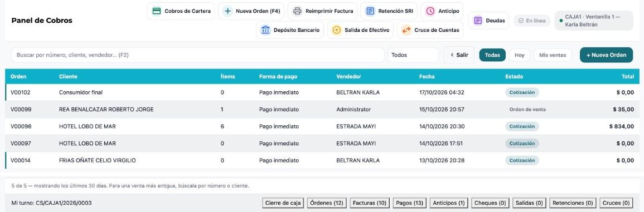Open Anticipos (1)
Screen dimensions: 644x212
[x=448, y=203]
